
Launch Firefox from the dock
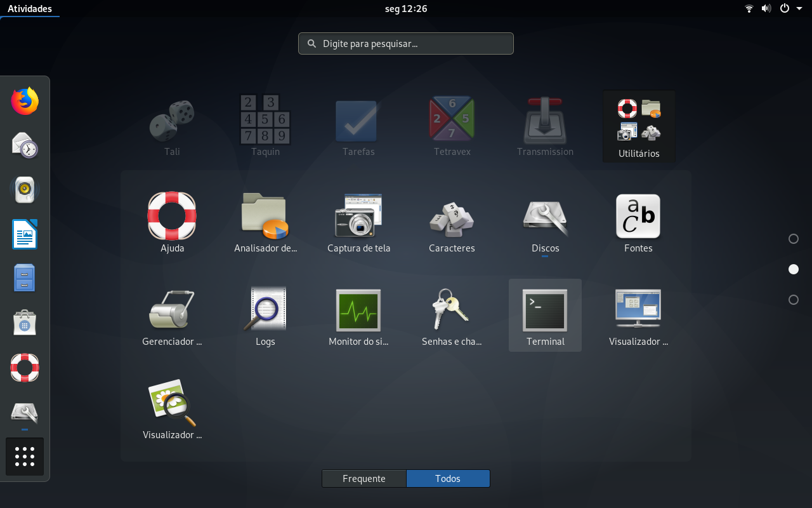coord(25,101)
